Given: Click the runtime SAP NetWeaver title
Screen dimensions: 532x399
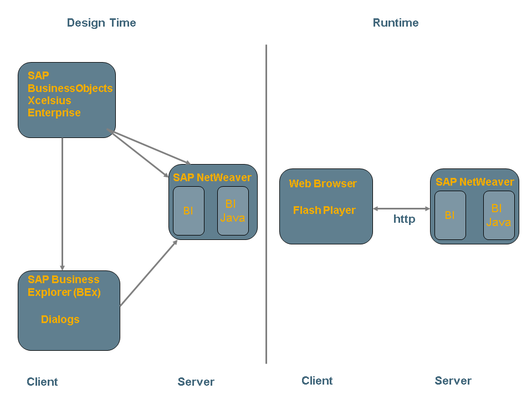Looking at the screenshot, I should 474,182.
